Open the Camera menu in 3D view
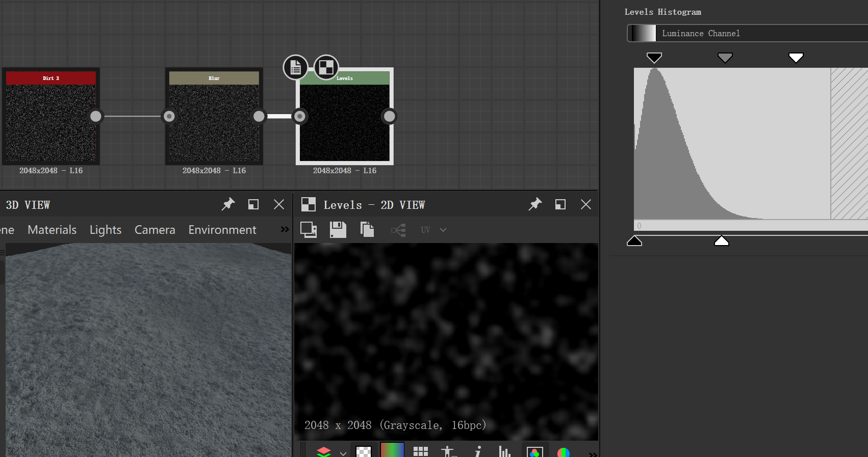The height and width of the screenshot is (457, 868). 155,230
